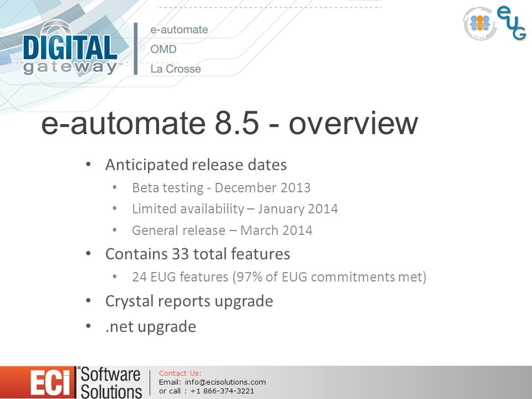
Task: Click the Anticipated release dates bullet
Action: click(196, 165)
